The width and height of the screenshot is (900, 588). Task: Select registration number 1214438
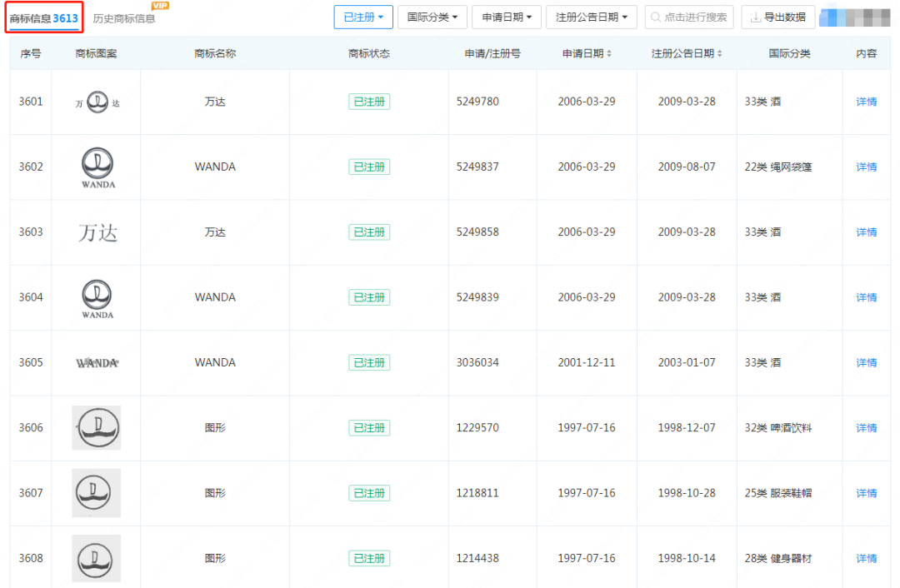477,558
